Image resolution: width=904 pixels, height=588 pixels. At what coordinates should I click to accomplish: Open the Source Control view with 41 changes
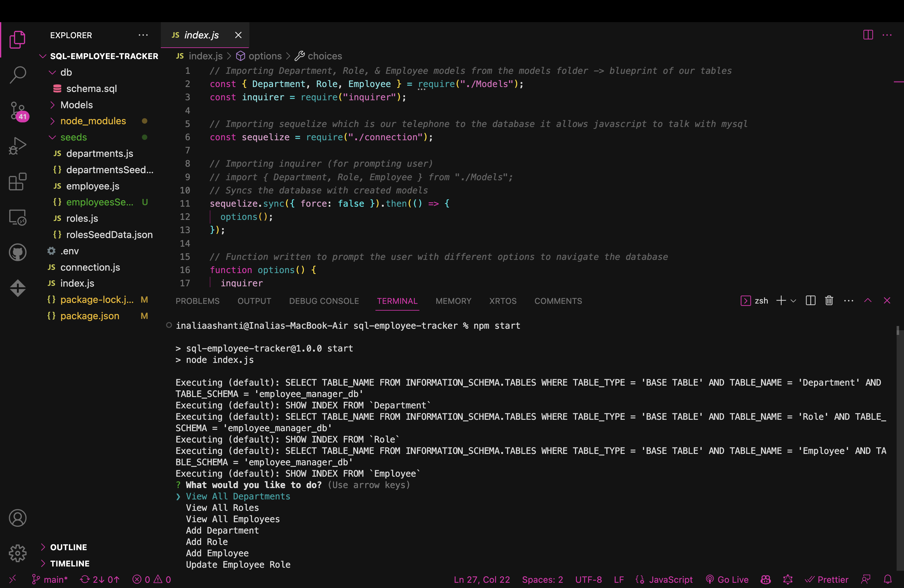pyautogui.click(x=18, y=110)
